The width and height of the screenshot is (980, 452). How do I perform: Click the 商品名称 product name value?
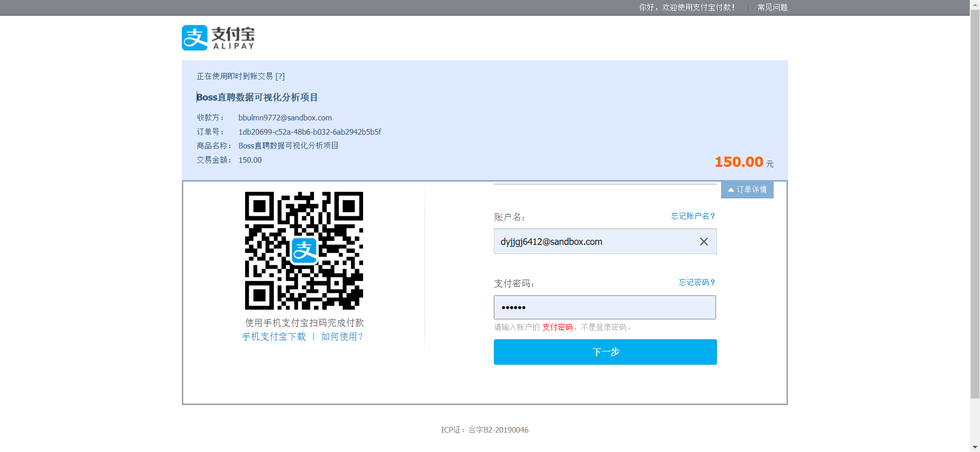tap(289, 145)
